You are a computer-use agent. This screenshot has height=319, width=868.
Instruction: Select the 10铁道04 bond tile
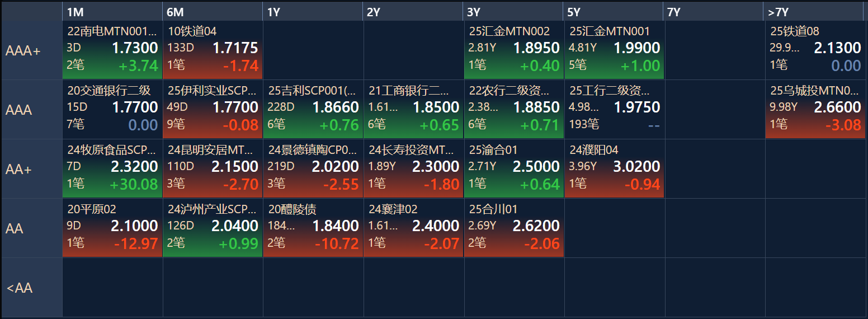tap(213, 50)
